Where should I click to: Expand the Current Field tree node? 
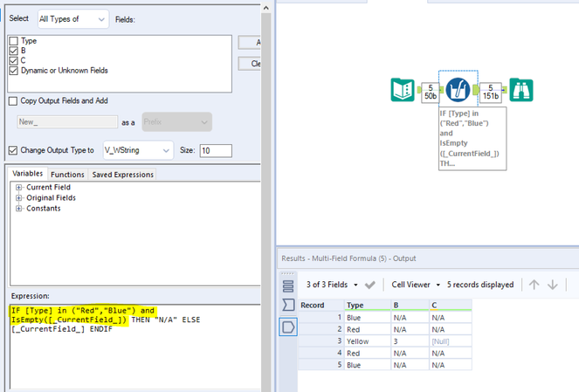click(x=18, y=188)
